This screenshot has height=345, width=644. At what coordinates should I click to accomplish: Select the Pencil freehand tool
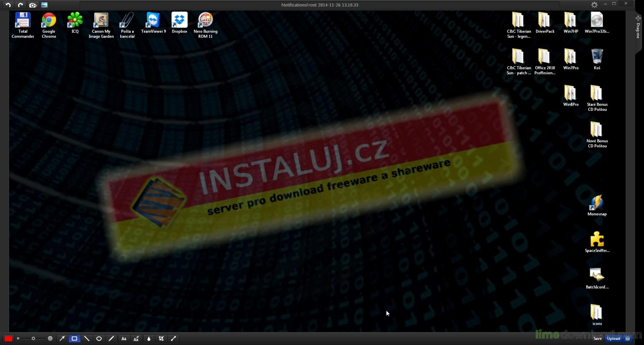(111, 339)
